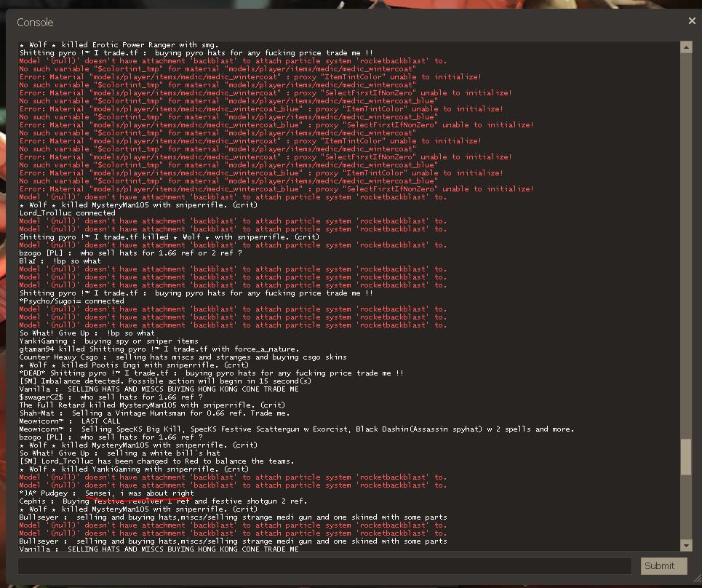Click the empty scrollbar track above the thumb

[686, 240]
